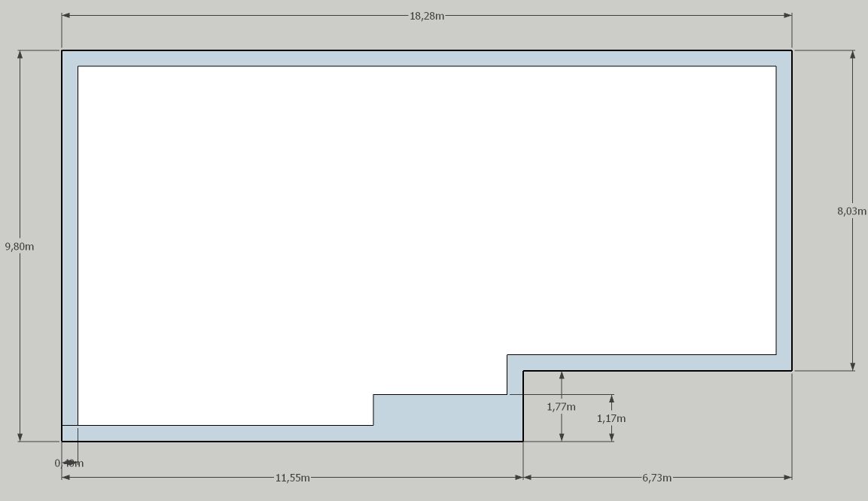
Task: Select the right wall's blue-gray face
Action: click(784, 210)
